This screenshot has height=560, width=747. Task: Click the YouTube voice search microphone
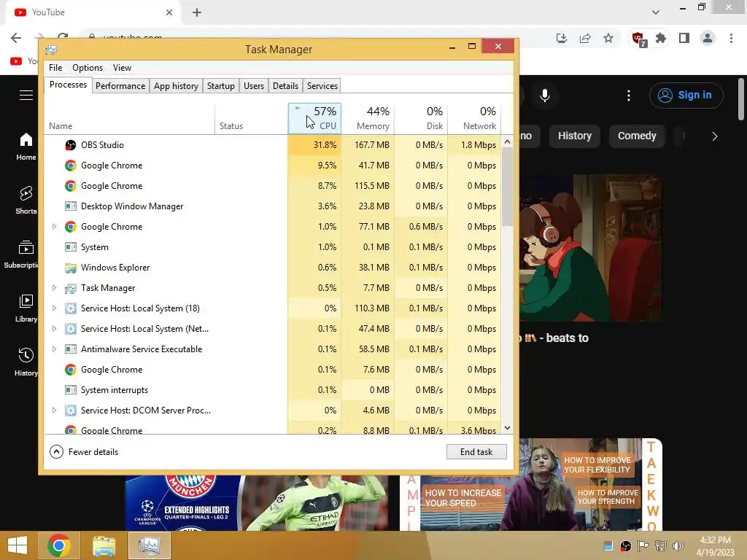[545, 96]
